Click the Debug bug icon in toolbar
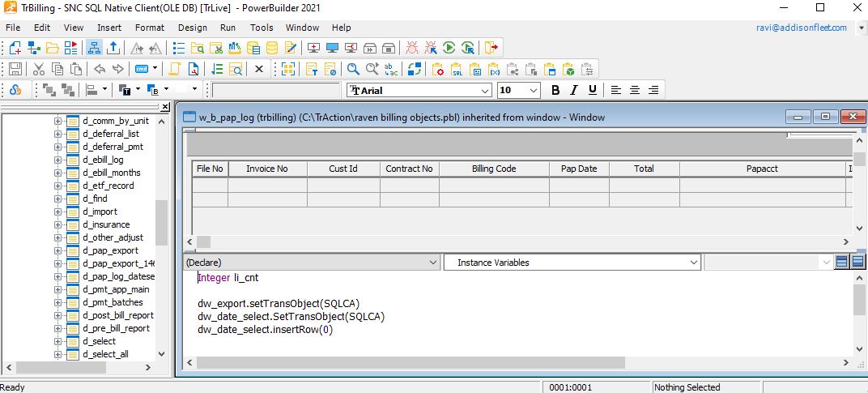 click(412, 48)
